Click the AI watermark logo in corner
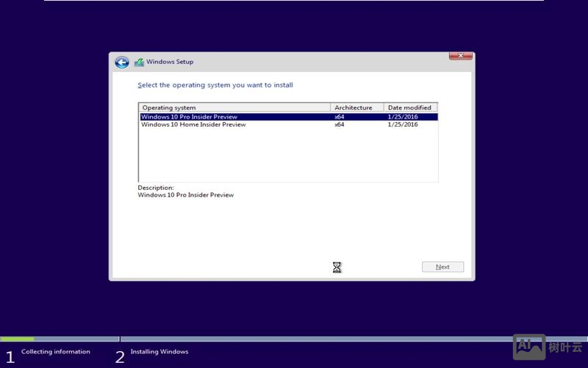The width and height of the screenshot is (588, 368). coord(528,346)
